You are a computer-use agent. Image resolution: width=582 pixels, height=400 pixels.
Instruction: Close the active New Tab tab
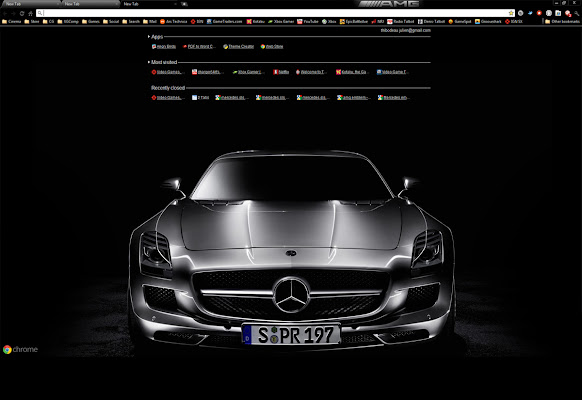175,4
